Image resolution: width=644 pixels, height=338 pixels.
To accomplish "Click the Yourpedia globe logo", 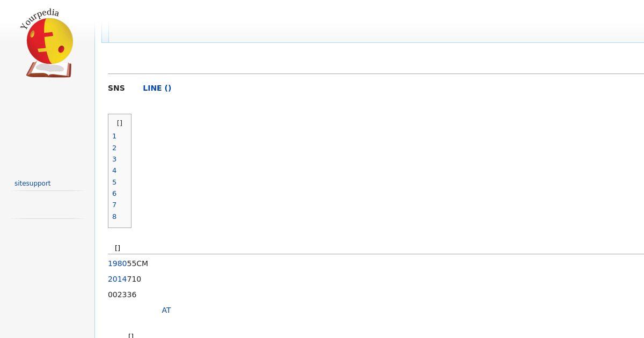I will 47,44.
